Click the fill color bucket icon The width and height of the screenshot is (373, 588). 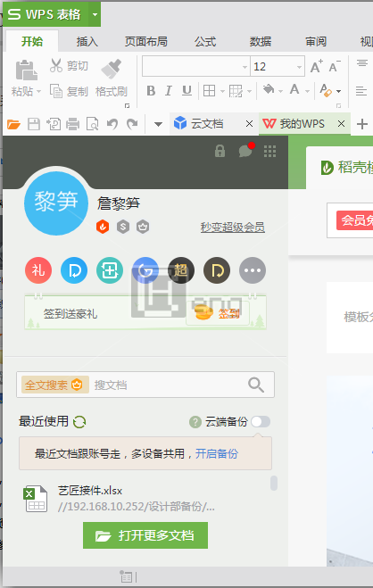(269, 89)
